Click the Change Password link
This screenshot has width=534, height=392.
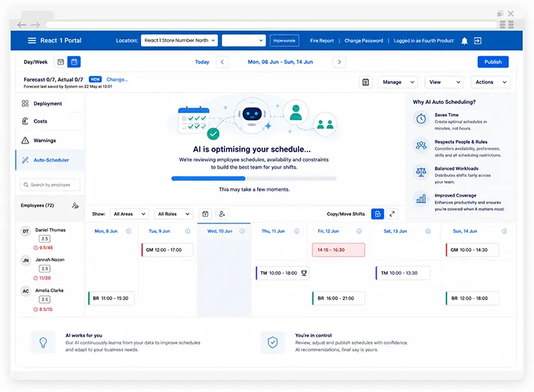point(364,41)
